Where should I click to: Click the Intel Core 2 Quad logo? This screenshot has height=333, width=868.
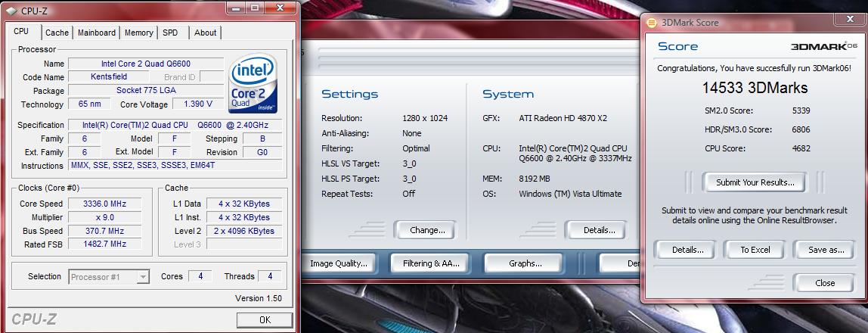tap(253, 82)
